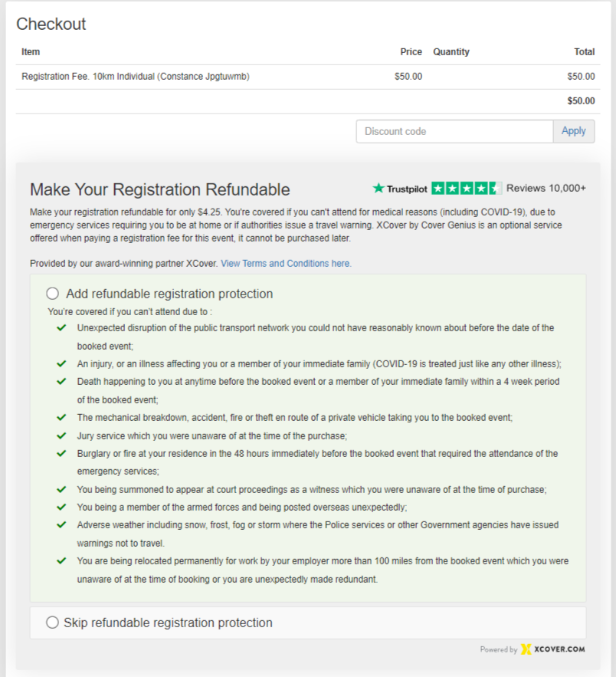Click the Apply discount button

click(574, 131)
